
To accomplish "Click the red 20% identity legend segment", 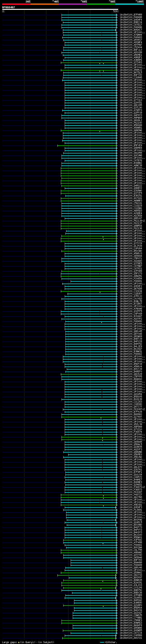I will coord(16,4).
